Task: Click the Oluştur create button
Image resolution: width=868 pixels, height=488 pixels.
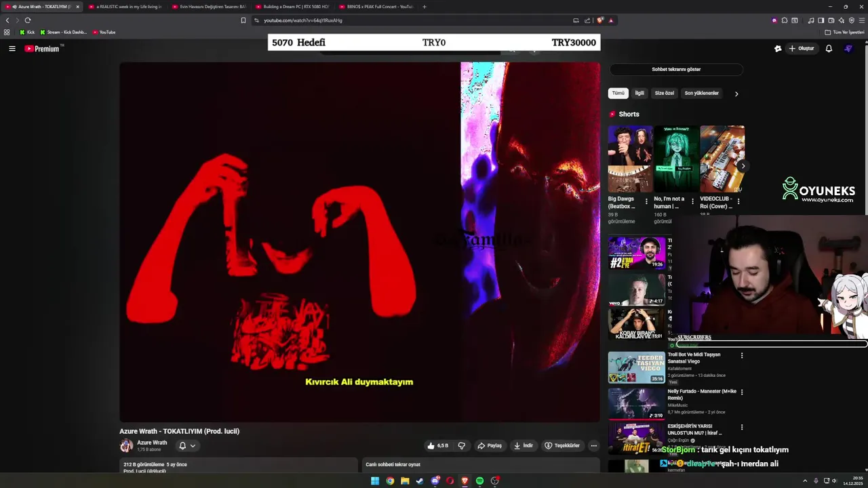Action: click(x=802, y=49)
